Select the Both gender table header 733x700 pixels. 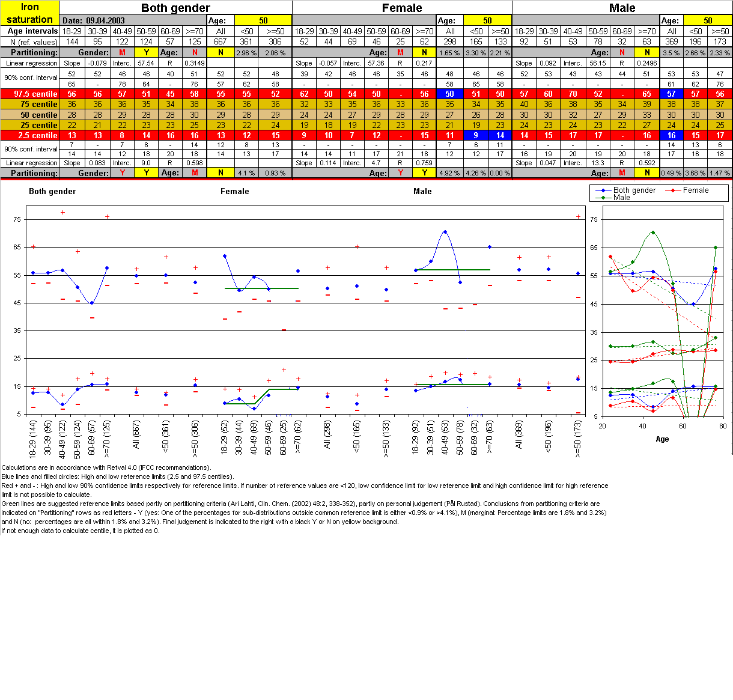point(175,8)
